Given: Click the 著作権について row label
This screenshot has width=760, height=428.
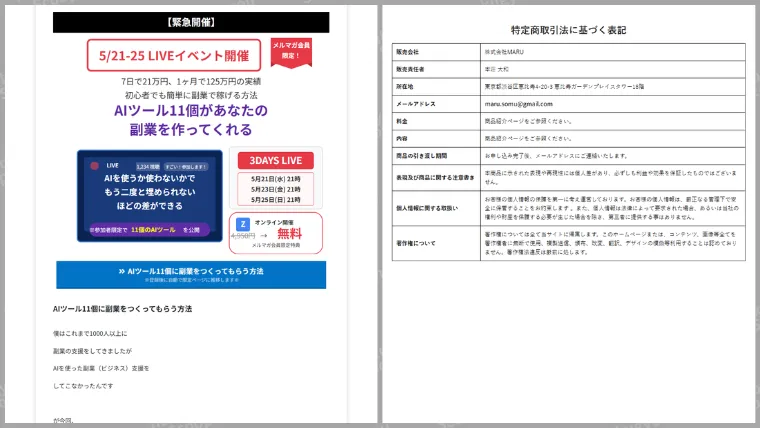Looking at the screenshot, I should tap(416, 241).
